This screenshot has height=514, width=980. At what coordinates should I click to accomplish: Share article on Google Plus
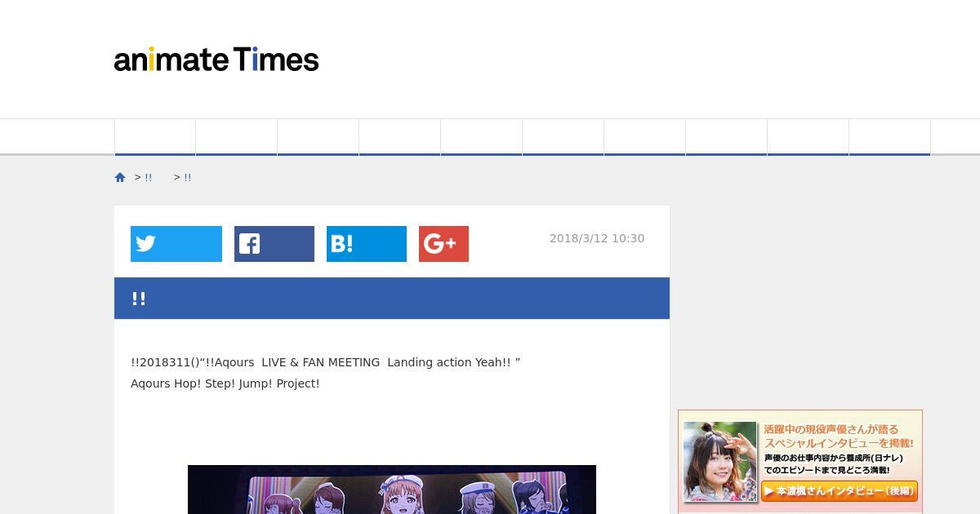[443, 244]
